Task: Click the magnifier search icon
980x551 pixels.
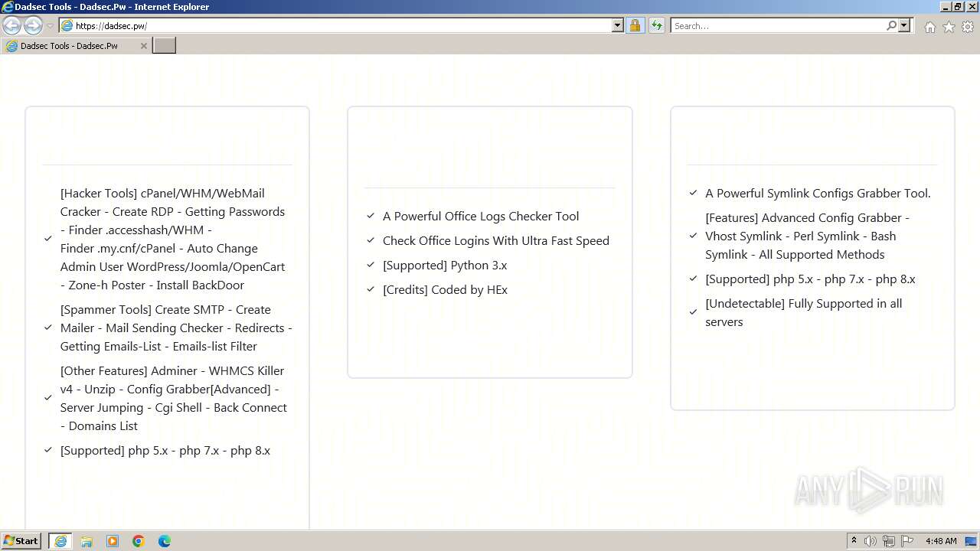Action: pyautogui.click(x=891, y=25)
